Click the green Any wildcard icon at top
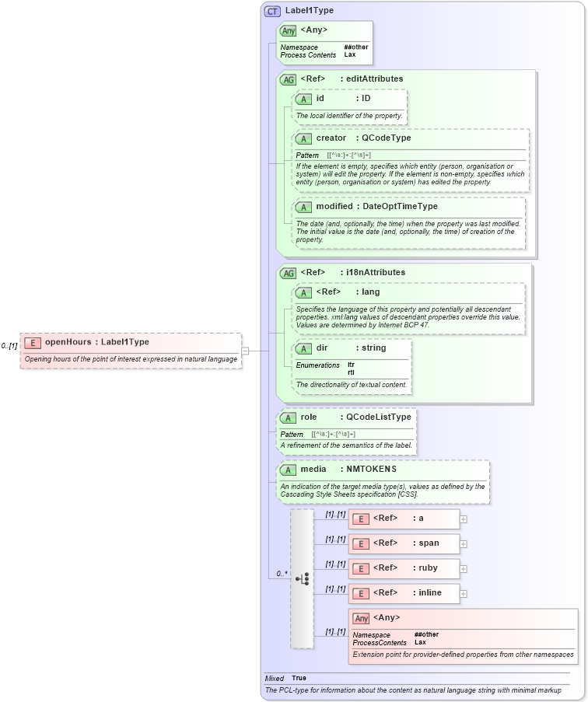Viewport: 588px width, 702px height. pos(288,30)
